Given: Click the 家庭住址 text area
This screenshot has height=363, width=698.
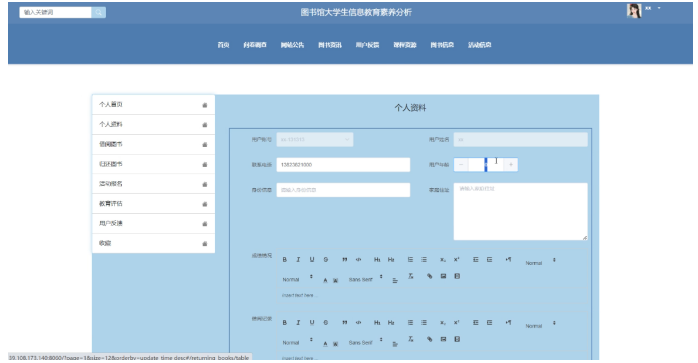Looking at the screenshot, I should pyautogui.click(x=520, y=212).
